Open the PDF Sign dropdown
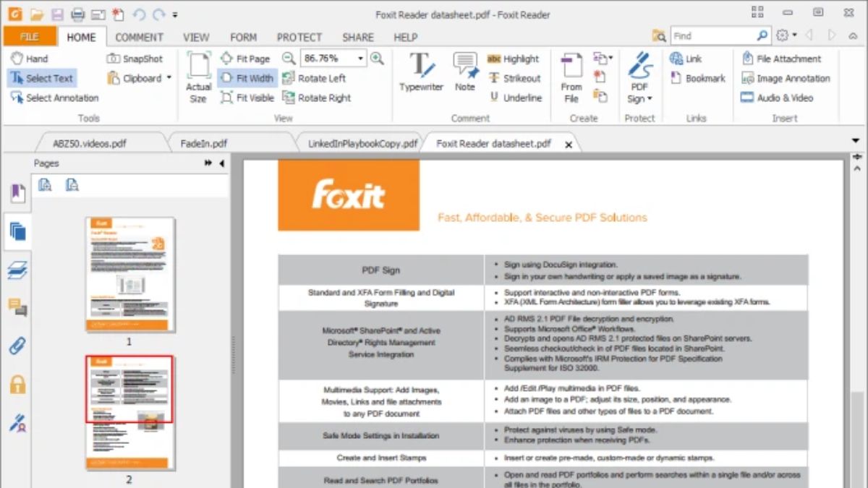Viewport: 868px width, 488px height. coord(650,99)
